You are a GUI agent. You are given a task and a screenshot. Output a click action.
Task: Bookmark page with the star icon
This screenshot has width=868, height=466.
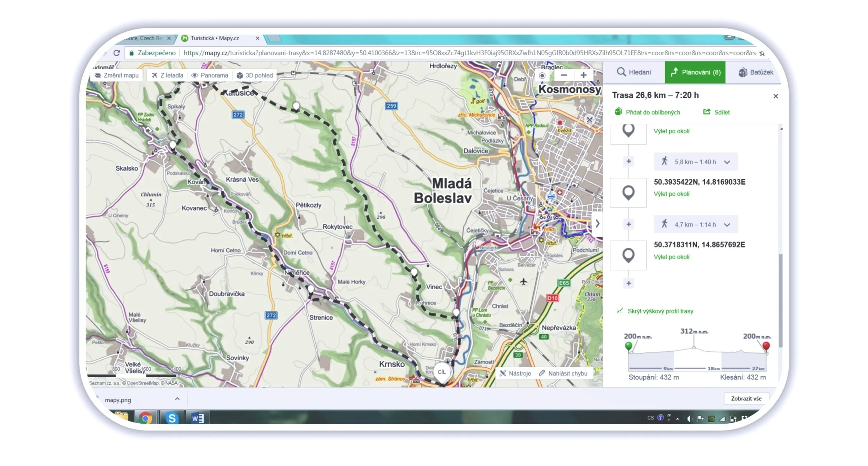point(762,53)
